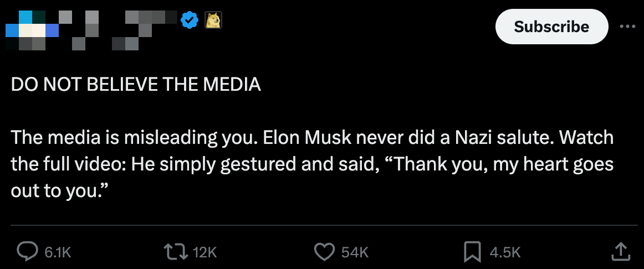Click the "The media is misleading you" sentence

coord(133,138)
